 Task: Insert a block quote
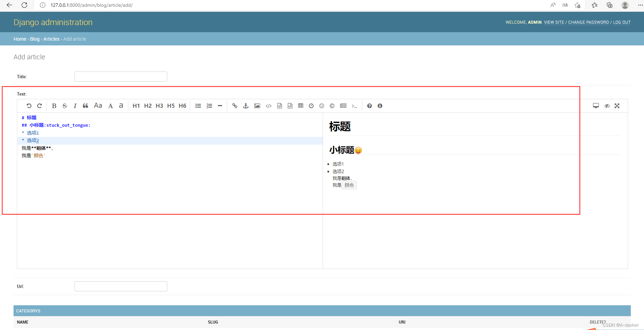[86, 106]
